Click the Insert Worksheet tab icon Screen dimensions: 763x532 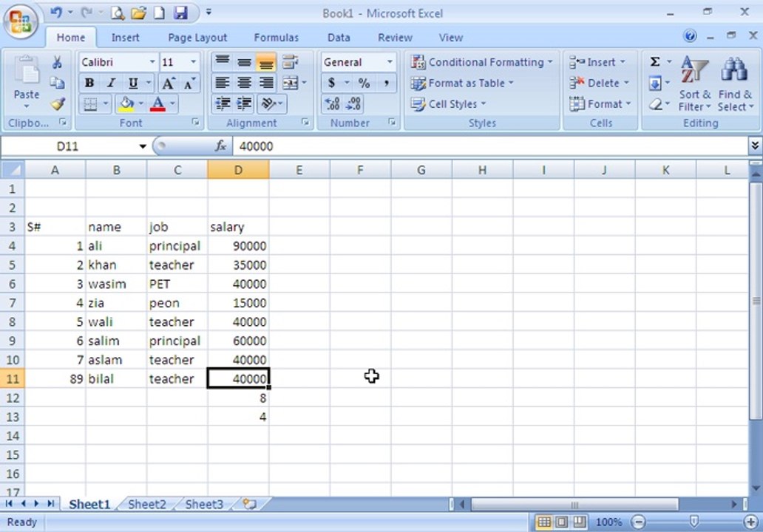click(249, 504)
